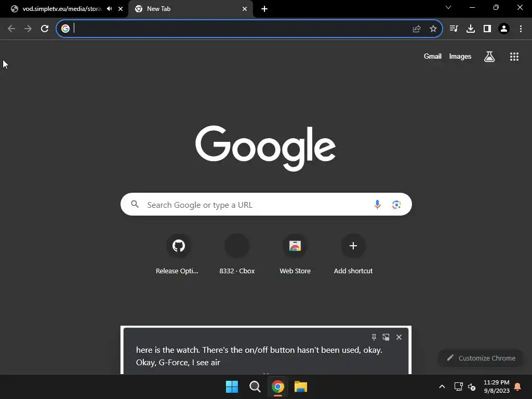532x399 pixels.
Task: Open the clock showing 11:29 PM
Action: click(x=497, y=387)
